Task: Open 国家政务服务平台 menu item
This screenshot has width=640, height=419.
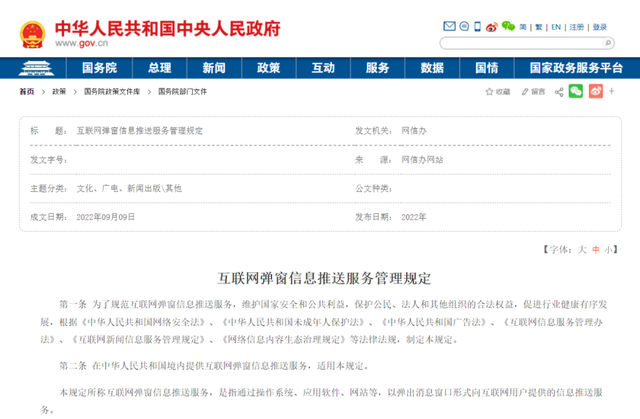Action: coord(576,68)
